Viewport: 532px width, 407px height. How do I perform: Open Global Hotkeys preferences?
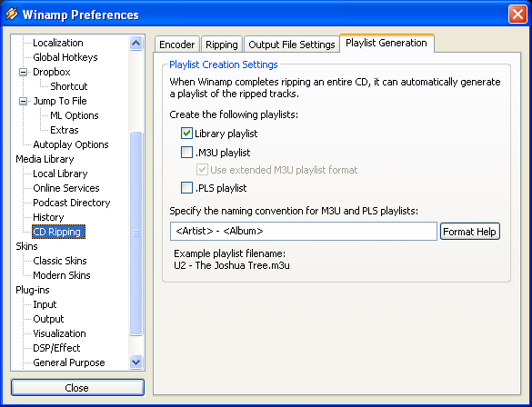coord(65,57)
